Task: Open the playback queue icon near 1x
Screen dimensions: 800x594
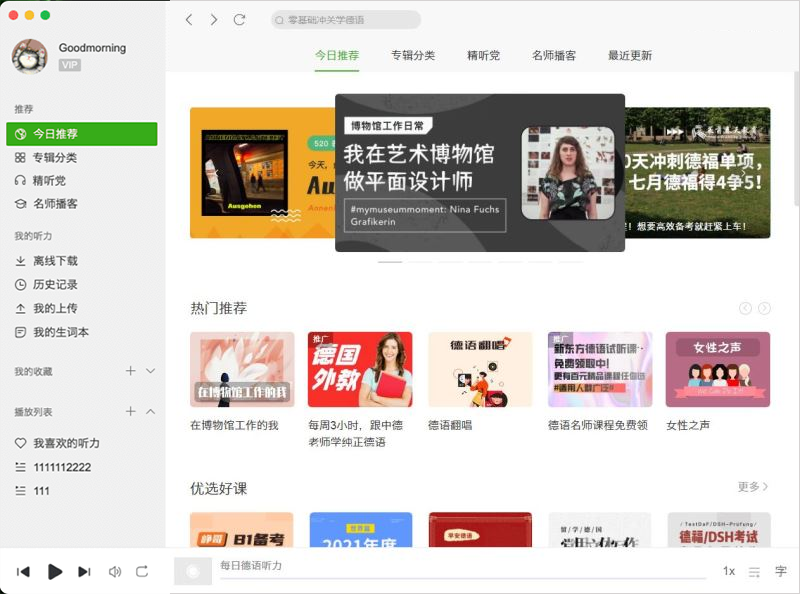Action: click(x=753, y=571)
